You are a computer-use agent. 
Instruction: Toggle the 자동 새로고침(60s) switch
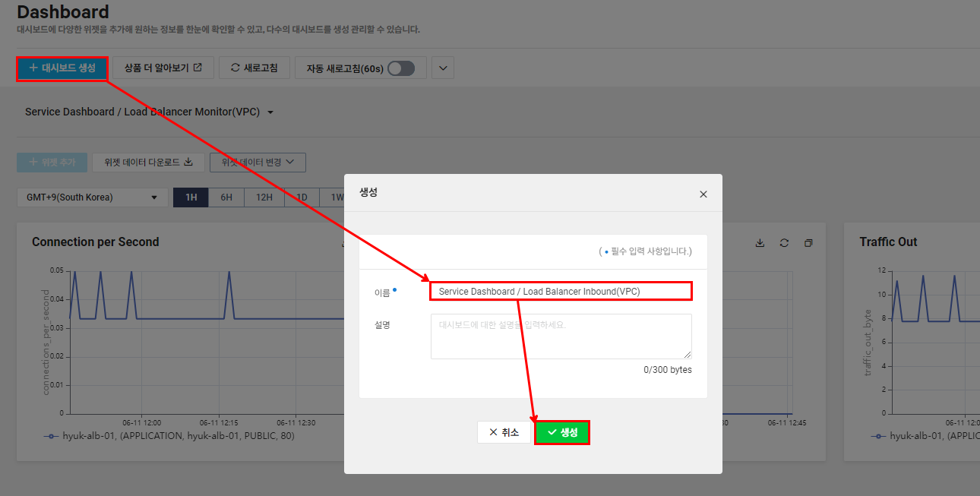point(401,68)
